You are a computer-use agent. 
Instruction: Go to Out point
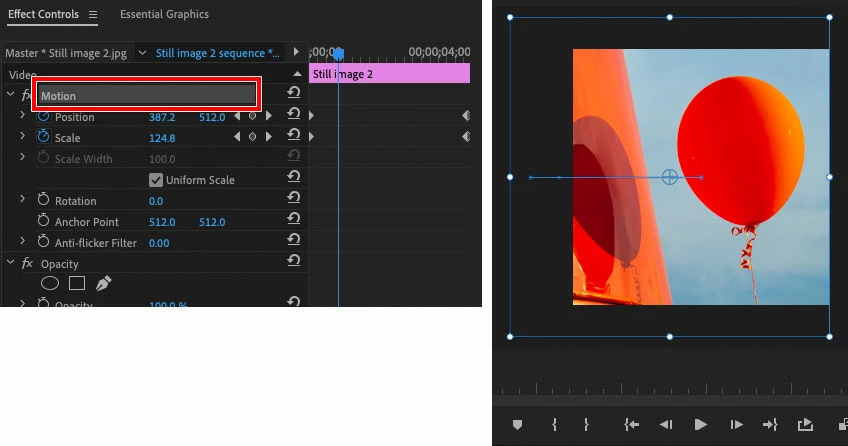coord(770,425)
